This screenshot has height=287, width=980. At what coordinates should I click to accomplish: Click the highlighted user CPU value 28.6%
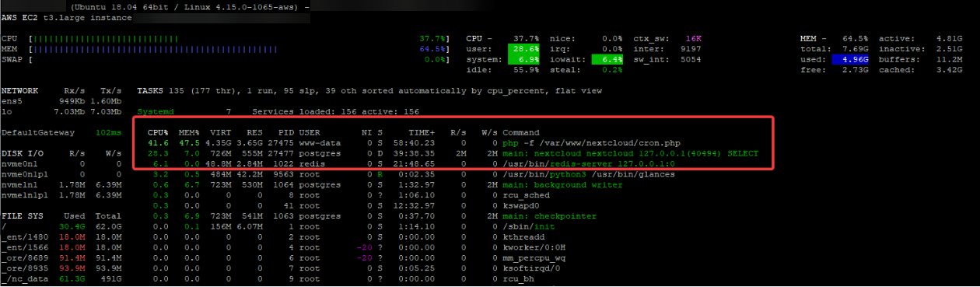coord(523,48)
